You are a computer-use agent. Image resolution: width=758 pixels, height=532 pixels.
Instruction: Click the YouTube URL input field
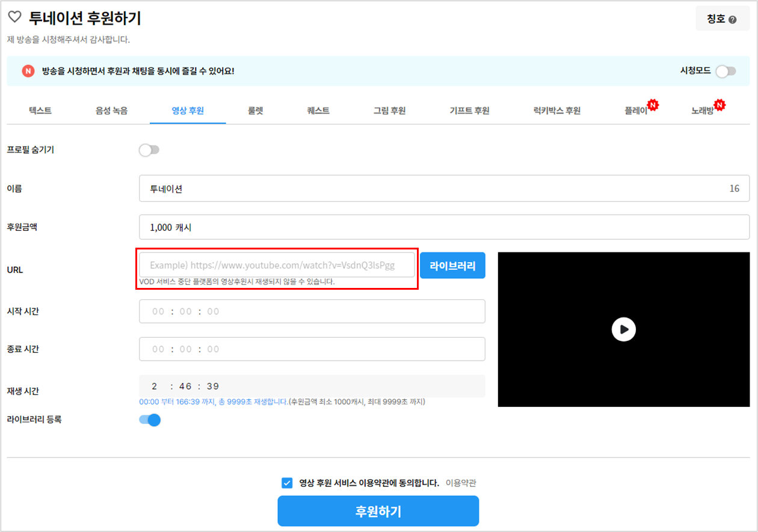277,265
